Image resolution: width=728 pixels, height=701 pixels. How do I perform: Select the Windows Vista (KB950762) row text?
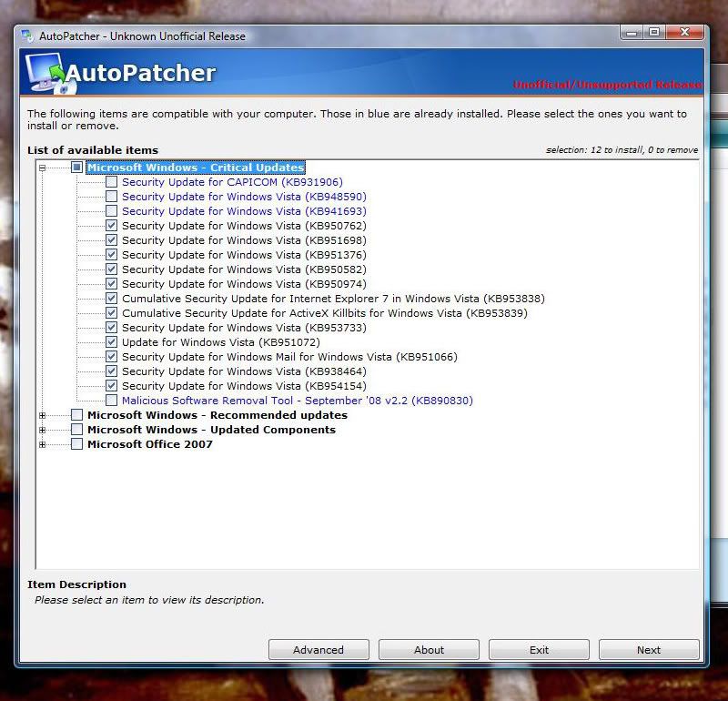244,225
